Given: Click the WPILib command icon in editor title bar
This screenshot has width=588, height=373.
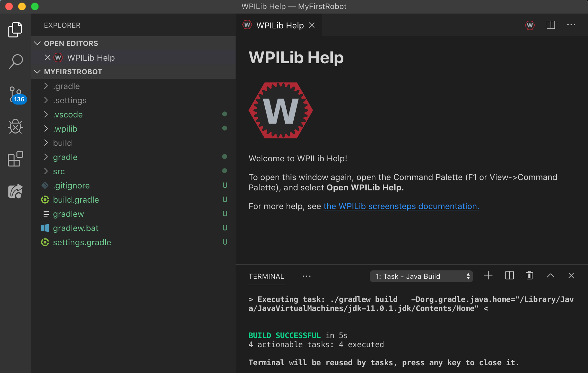Looking at the screenshot, I should (x=530, y=25).
